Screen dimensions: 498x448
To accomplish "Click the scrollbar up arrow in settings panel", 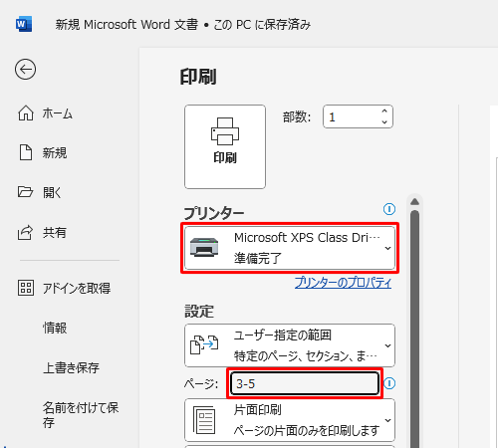I will [414, 201].
